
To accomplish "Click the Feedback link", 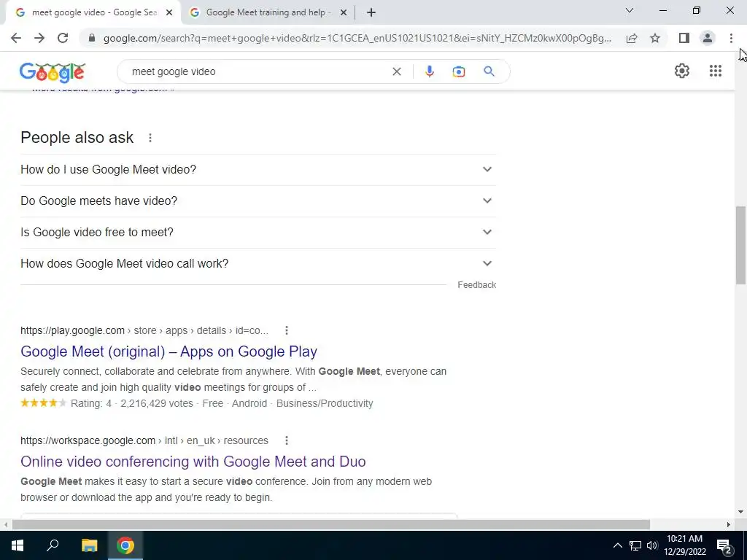I will (477, 285).
